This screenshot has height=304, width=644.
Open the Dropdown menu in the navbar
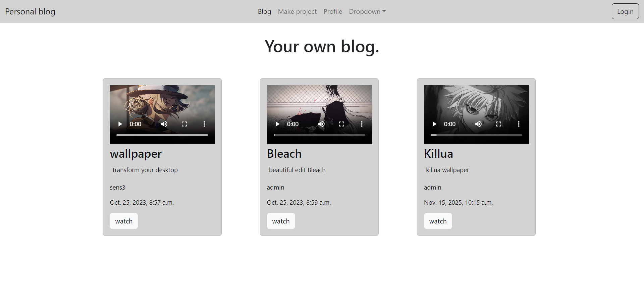[x=367, y=11]
